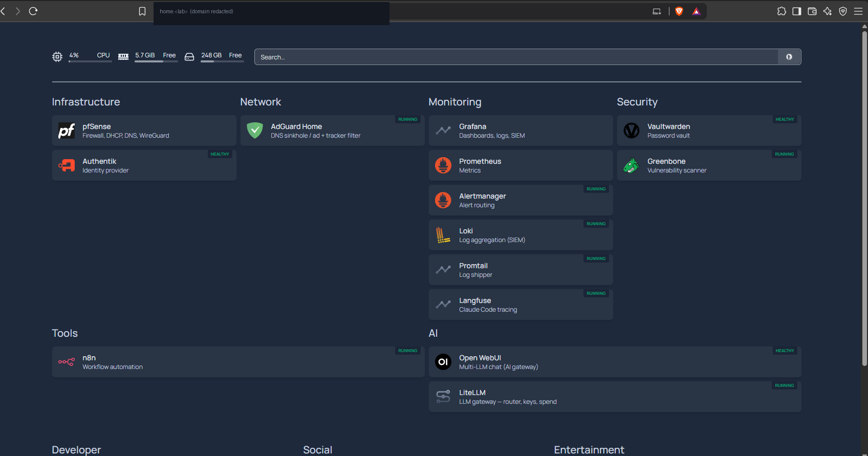This screenshot has height=456, width=868.
Task: Click the Vaultwarden round logo icon
Action: 632,131
